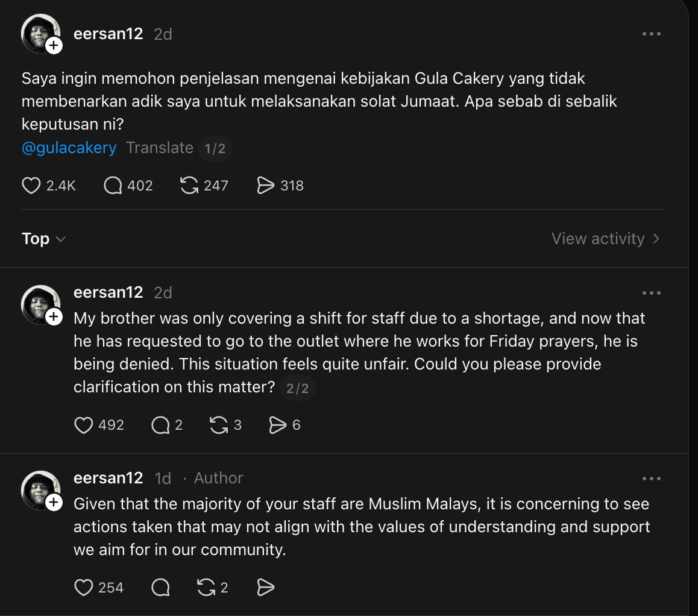Repost the original post with 247 reposts
Viewport: 698px width, 616px height.
(189, 185)
